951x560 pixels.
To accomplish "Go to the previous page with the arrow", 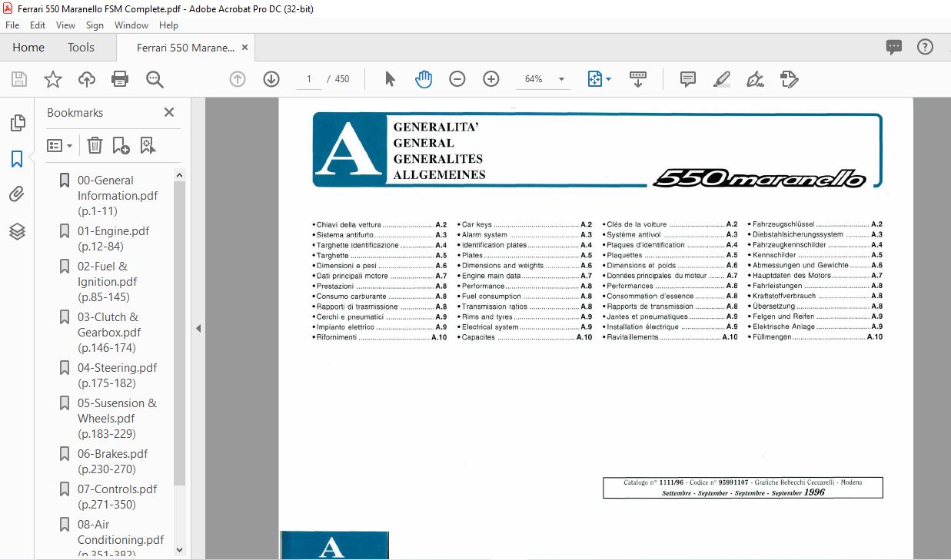I will coord(238,79).
